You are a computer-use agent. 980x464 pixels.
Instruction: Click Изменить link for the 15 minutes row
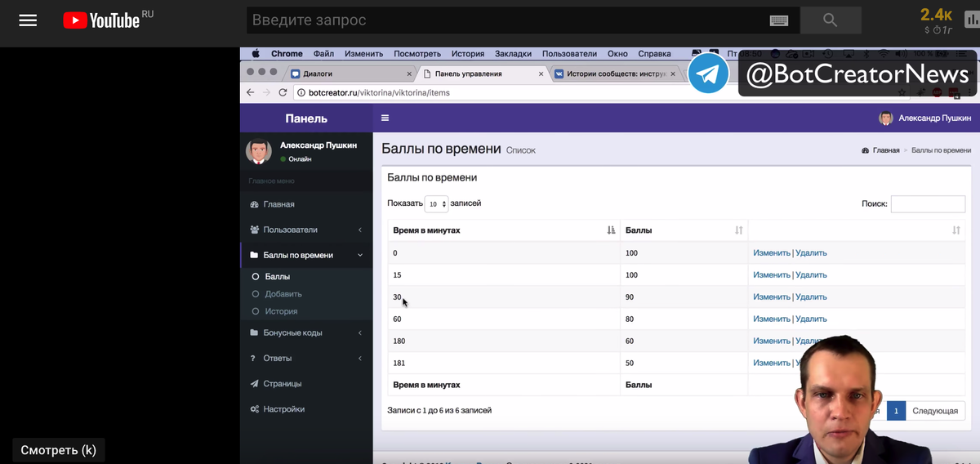(x=772, y=275)
